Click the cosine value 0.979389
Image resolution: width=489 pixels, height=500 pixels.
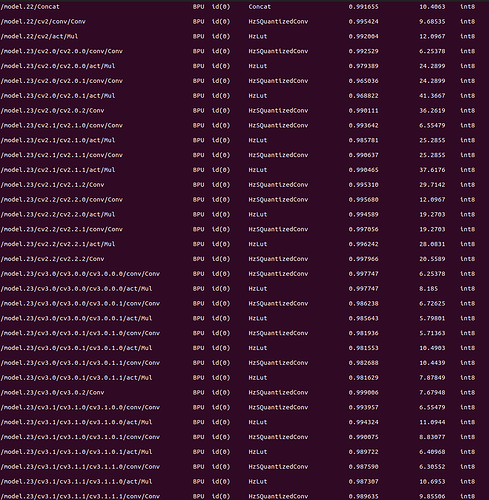(363, 66)
